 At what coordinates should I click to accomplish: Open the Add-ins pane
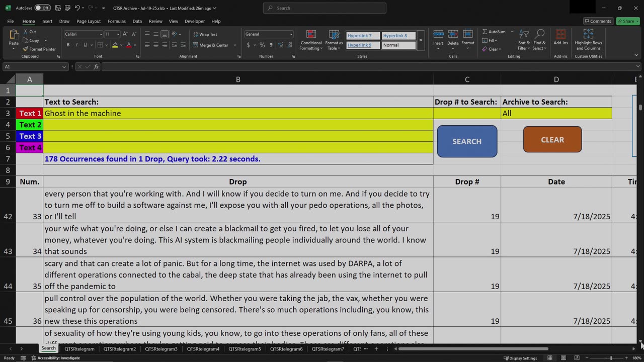point(560,38)
